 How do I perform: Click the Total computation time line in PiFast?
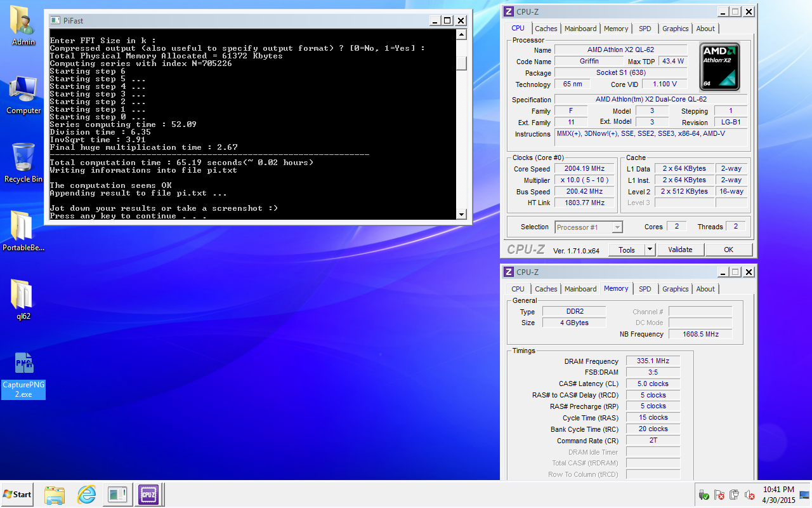(181, 163)
